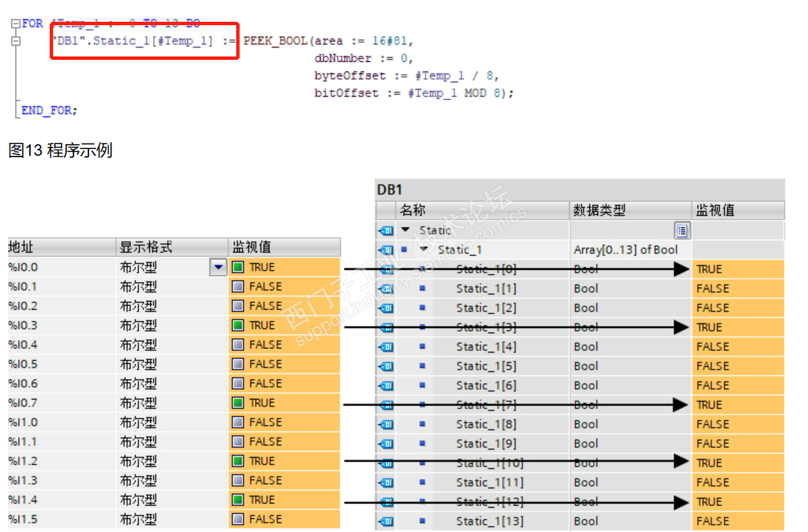808x532 pixels.
Task: Click the DB1 title bar of the data block
Action: pos(580,190)
